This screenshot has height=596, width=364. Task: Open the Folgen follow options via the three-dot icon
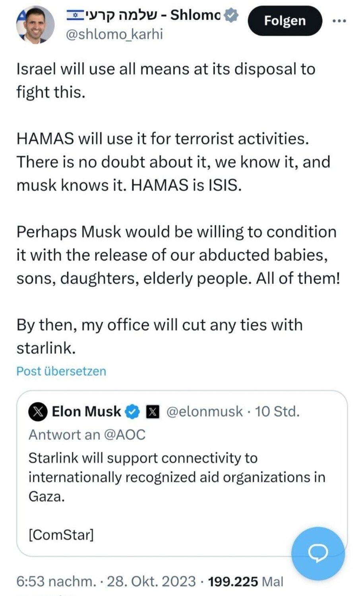pos(340,21)
